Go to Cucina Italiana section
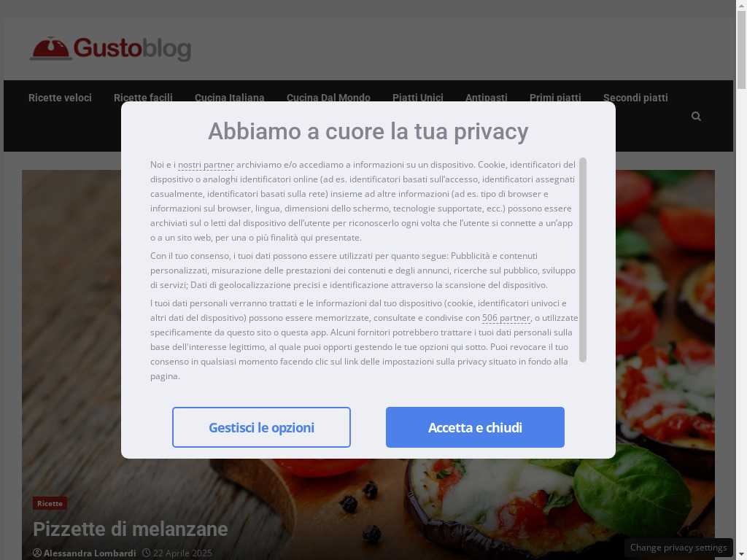This screenshot has width=747, height=560. click(x=229, y=98)
